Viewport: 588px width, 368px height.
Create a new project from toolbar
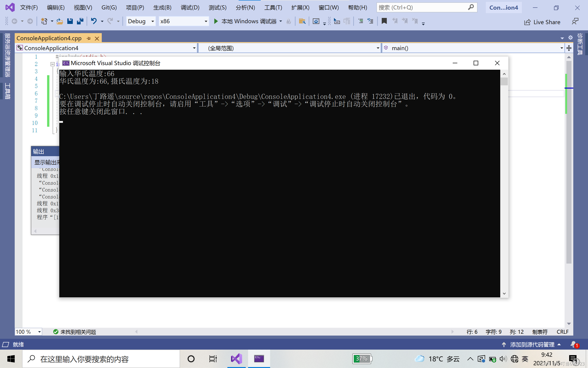pyautogui.click(x=44, y=21)
